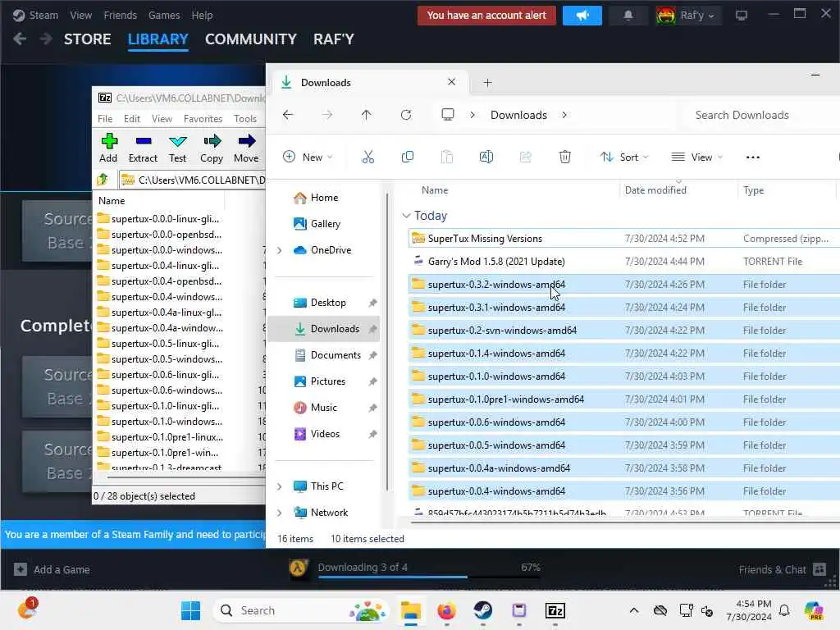Click the Search Downloads field
This screenshot has width=840, height=630.
point(760,115)
